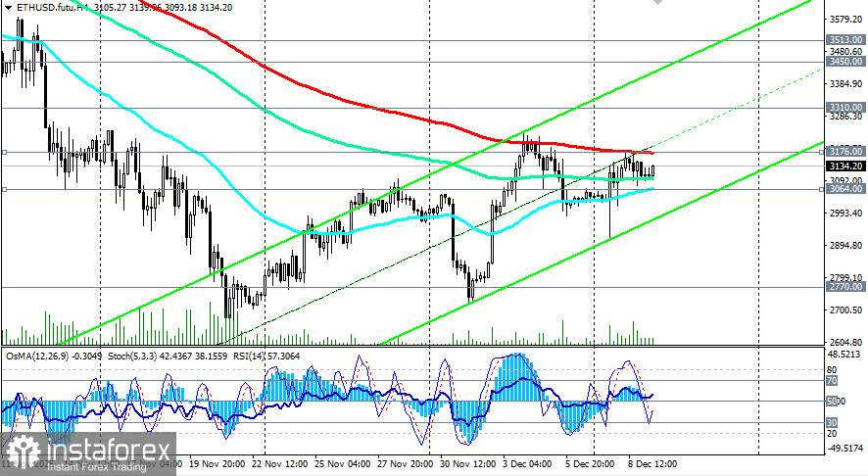Click the ETHUSD.futu,H1 symbol title
This screenshot has width=868, height=476.
point(52,8)
